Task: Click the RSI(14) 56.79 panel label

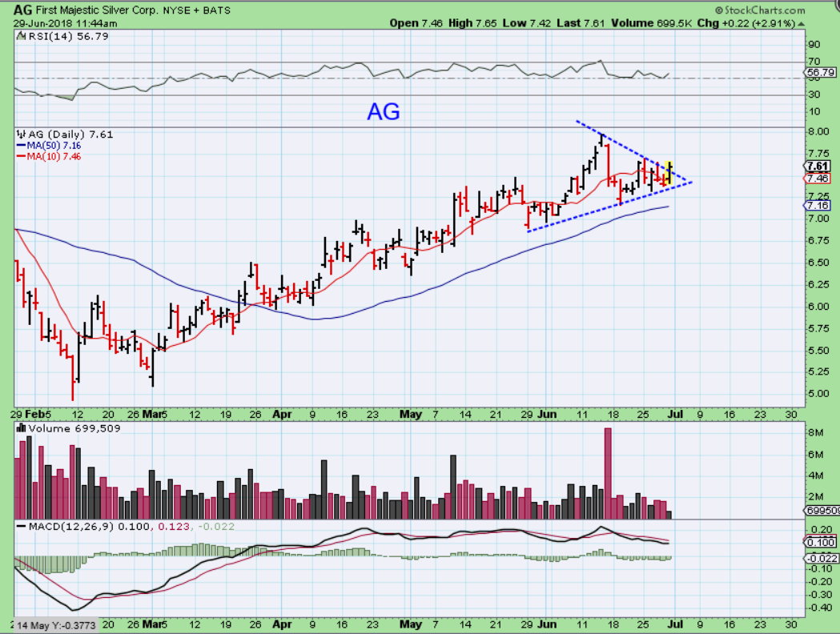Action: pos(68,36)
